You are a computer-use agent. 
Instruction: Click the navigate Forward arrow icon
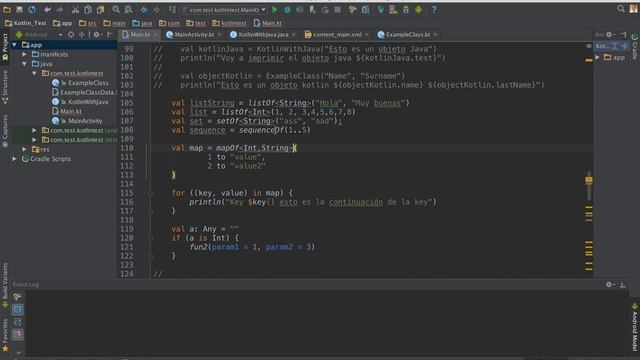157,9
